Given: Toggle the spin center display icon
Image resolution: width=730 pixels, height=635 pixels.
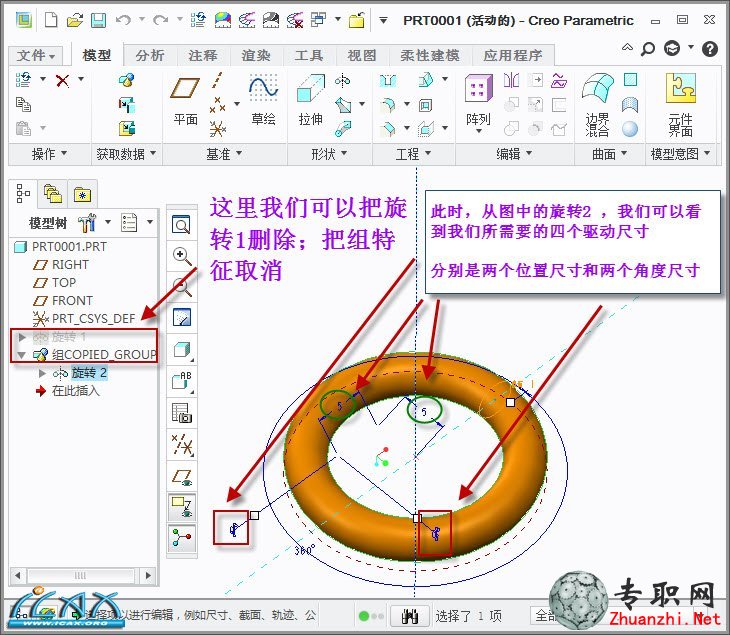Looking at the screenshot, I should [182, 538].
